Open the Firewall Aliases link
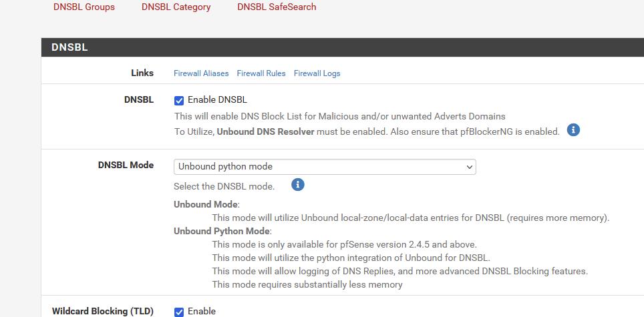 (201, 73)
